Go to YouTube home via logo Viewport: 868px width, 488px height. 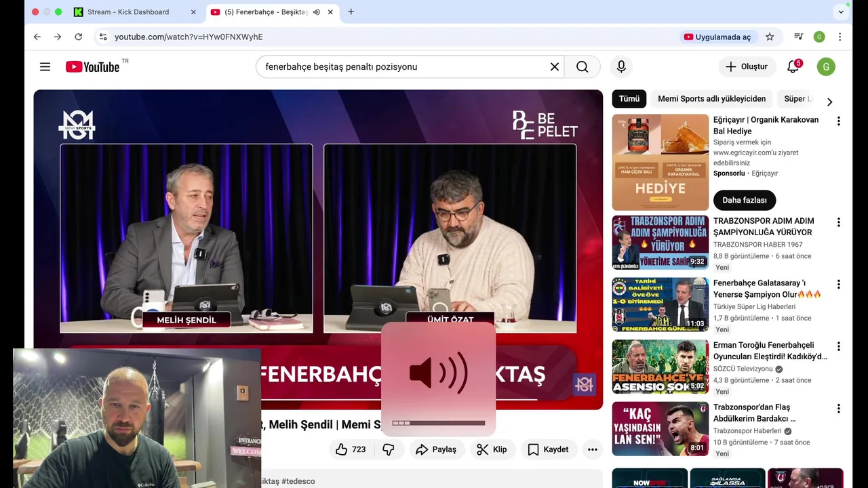(93, 66)
